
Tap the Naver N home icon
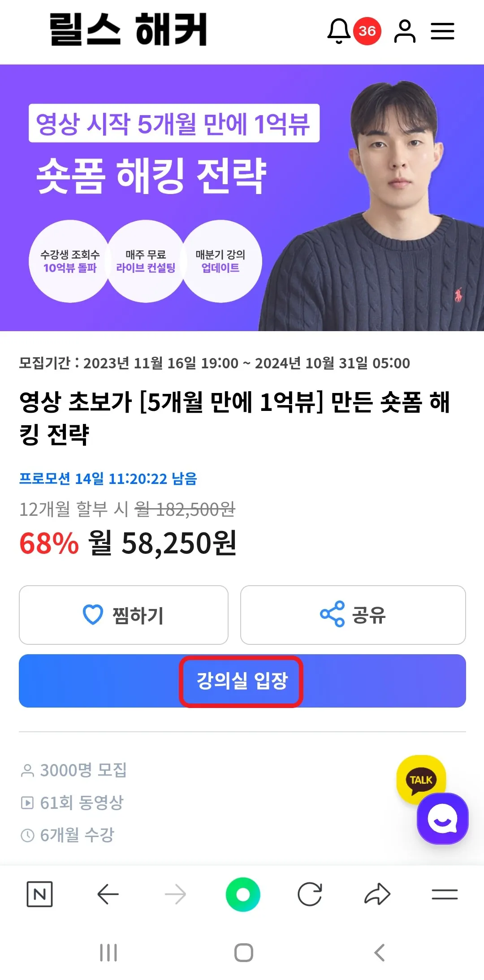tap(40, 894)
